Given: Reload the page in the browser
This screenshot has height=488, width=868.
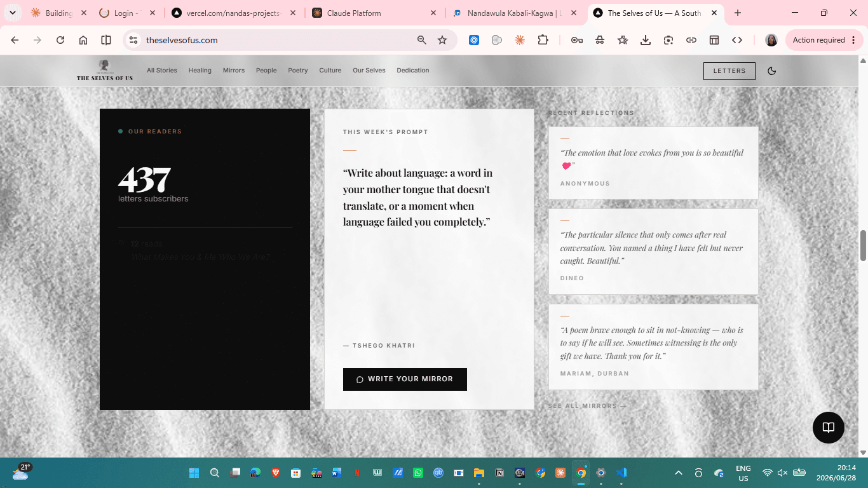Looking at the screenshot, I should pyautogui.click(x=60, y=40).
